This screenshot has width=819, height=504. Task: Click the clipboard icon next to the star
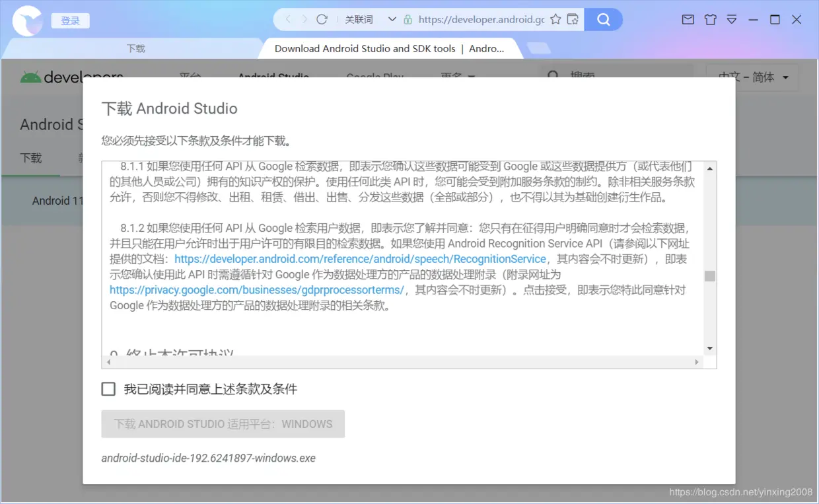pos(573,19)
